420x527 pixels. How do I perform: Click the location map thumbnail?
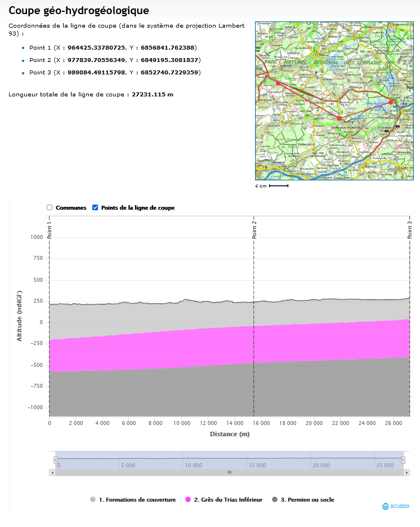334,101
